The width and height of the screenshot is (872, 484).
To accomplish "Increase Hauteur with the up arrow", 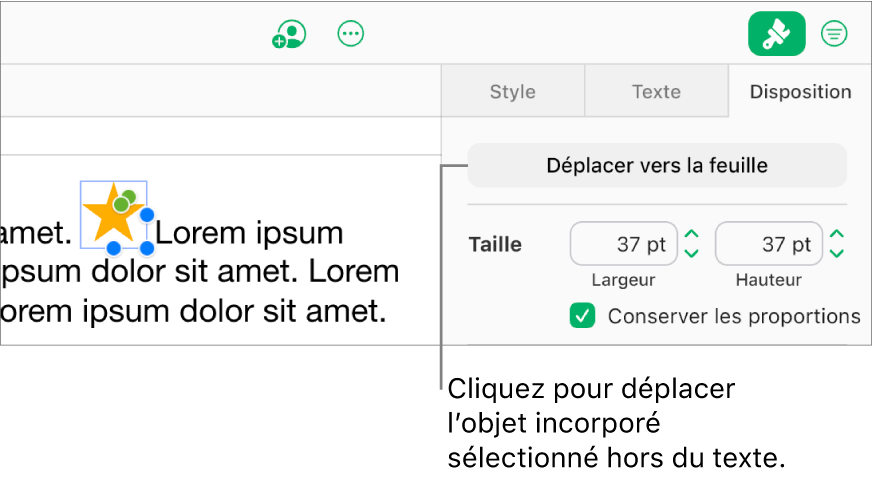I will point(837,235).
